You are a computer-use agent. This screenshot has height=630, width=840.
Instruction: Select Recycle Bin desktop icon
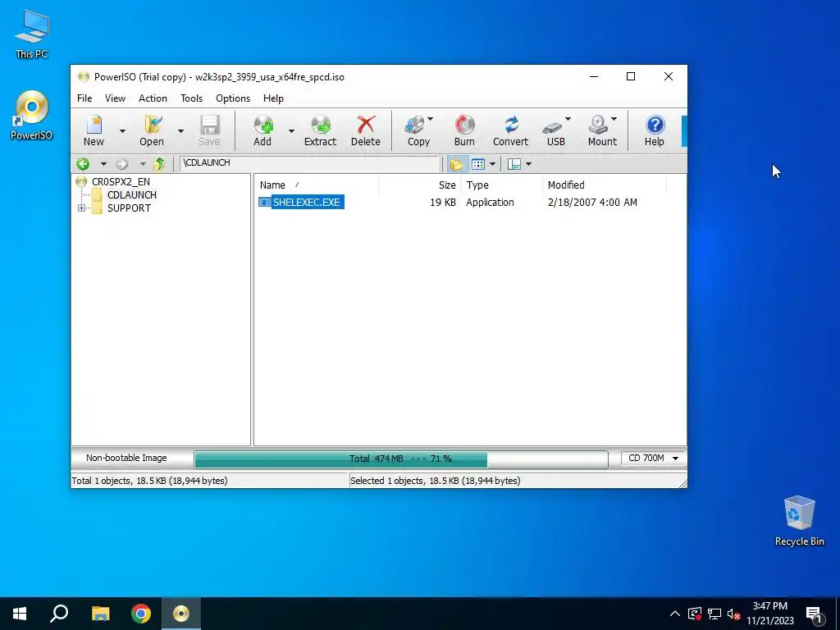pyautogui.click(x=799, y=521)
